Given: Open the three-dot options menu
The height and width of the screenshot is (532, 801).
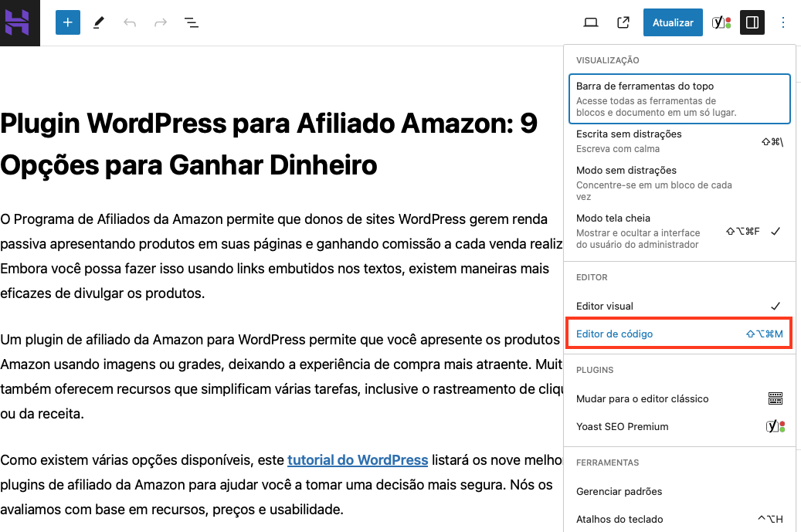Looking at the screenshot, I should click(783, 22).
